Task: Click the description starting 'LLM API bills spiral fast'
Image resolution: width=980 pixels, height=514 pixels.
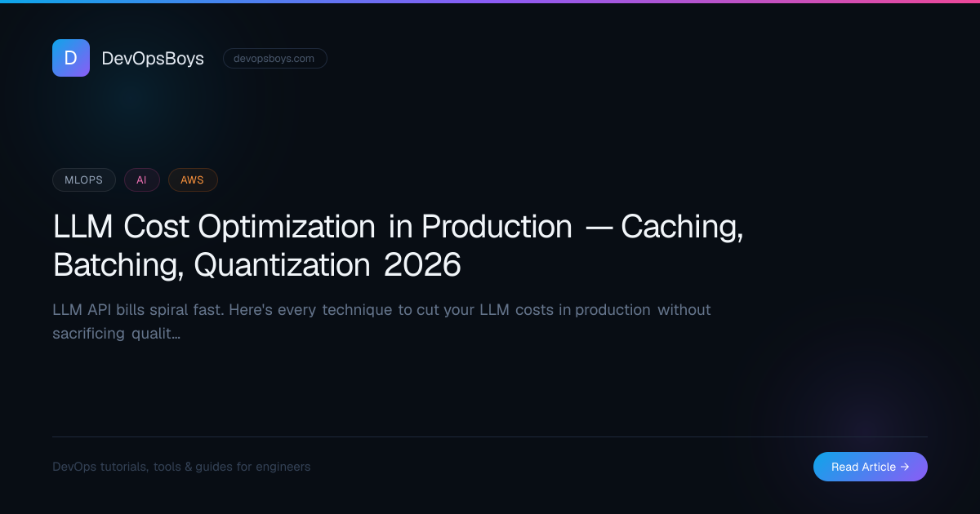Action: (381, 321)
